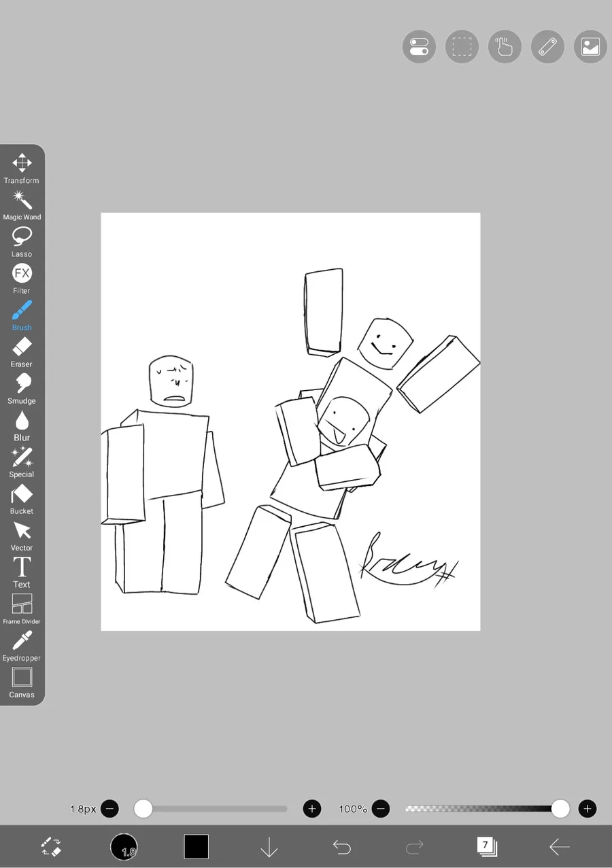This screenshot has height=868, width=612.
Task: Select the Text tool
Action: tap(22, 572)
